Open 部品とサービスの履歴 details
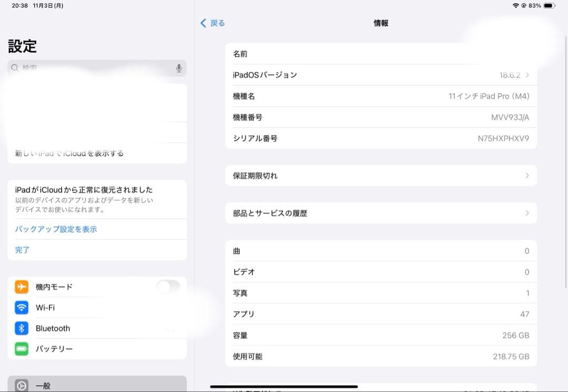 (527, 213)
